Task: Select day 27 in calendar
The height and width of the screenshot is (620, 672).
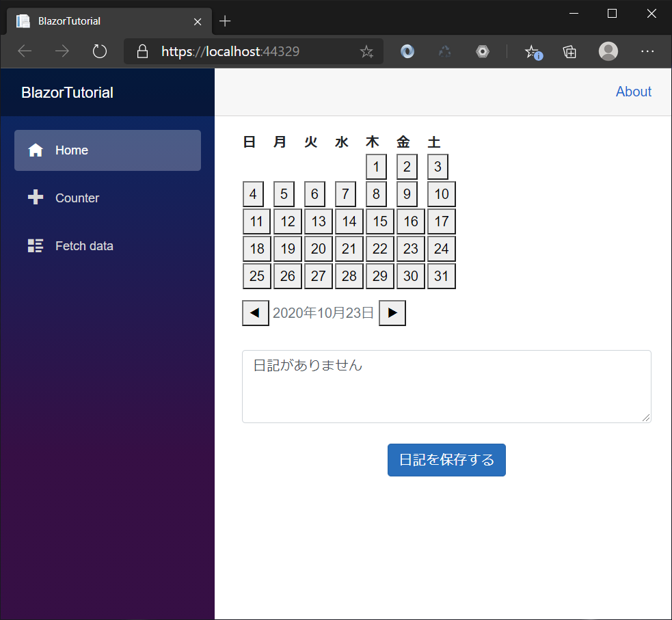Action: tap(319, 276)
